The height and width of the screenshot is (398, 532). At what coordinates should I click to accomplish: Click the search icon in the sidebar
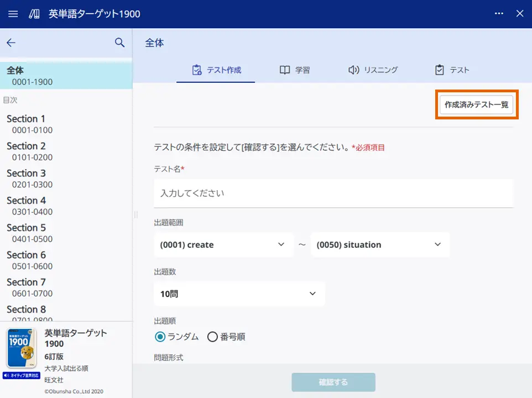point(120,43)
